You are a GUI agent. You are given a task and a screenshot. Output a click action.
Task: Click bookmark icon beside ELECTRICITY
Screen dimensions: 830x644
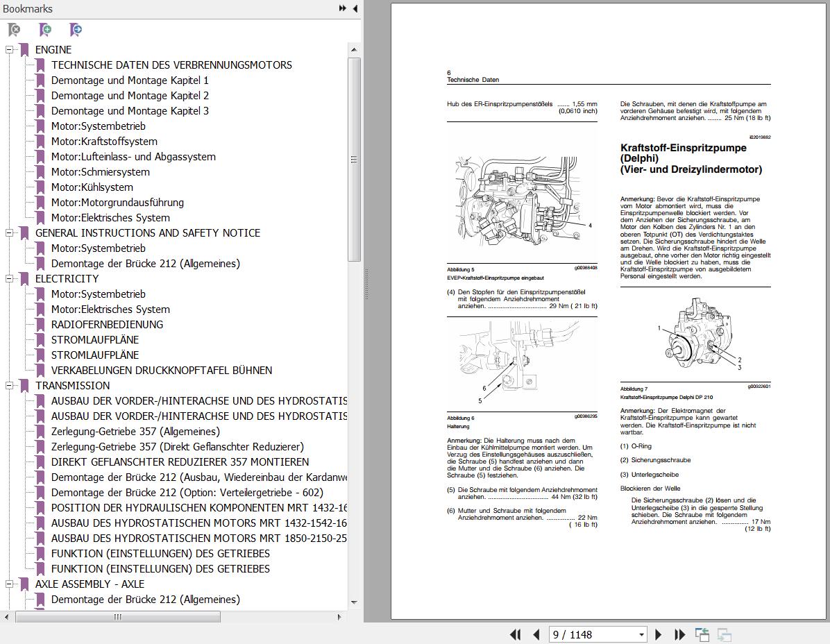(x=24, y=279)
